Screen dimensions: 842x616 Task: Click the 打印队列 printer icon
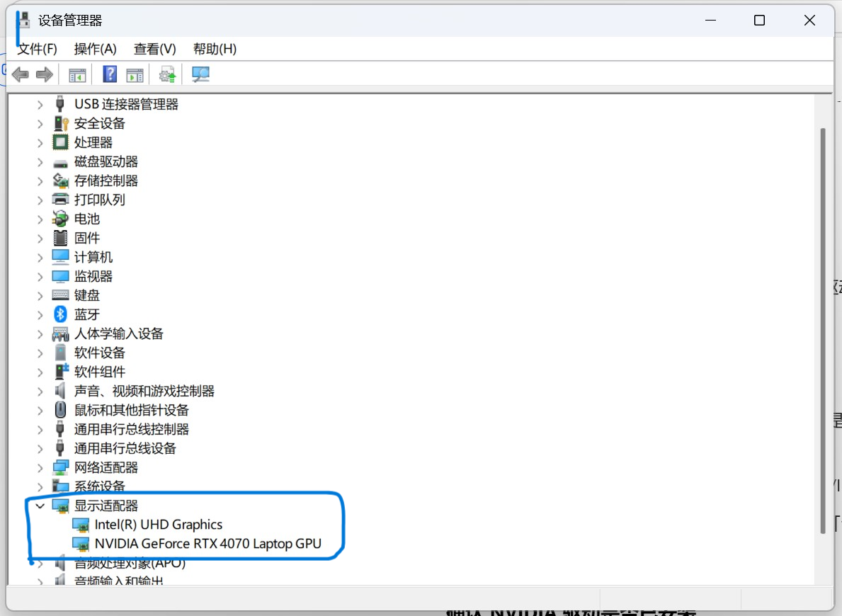[61, 199]
